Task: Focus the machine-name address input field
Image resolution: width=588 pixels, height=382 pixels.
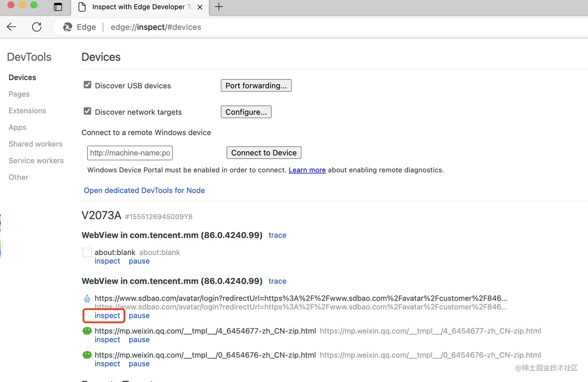Action: [x=130, y=153]
